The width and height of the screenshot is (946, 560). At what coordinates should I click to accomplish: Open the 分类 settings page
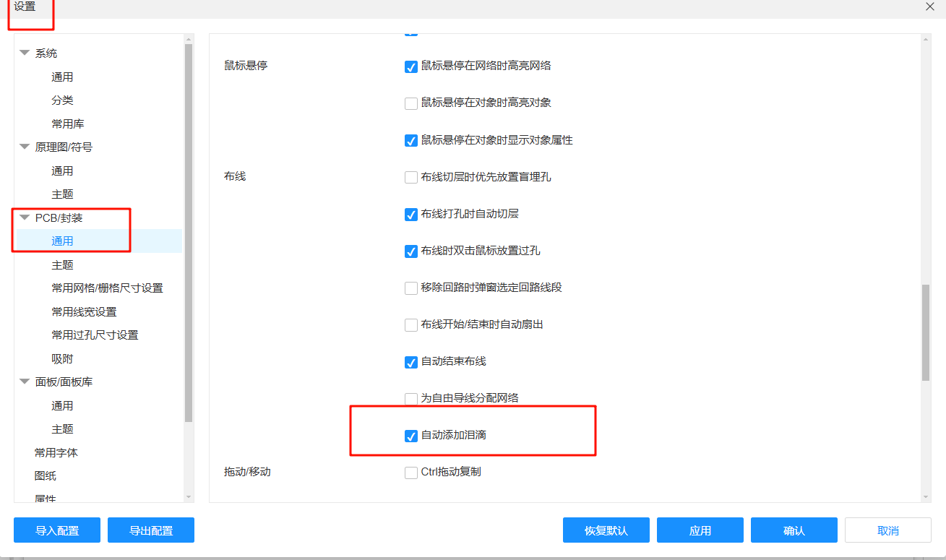[62, 100]
